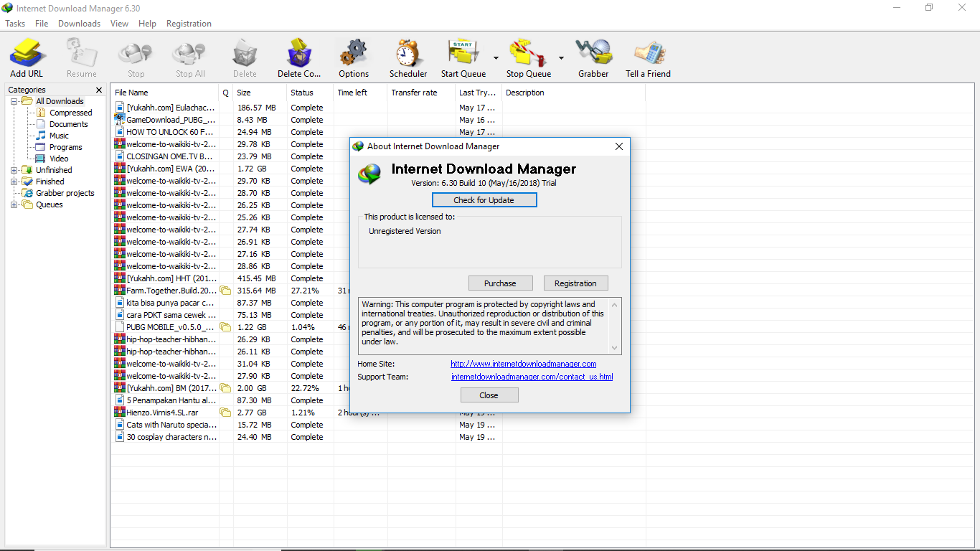Expand the Unfinished category node
This screenshot has width=980, height=551.
pos(14,170)
